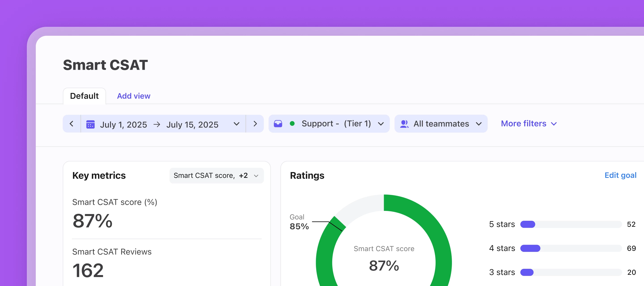The width and height of the screenshot is (644, 286).
Task: Click the 3 stars label
Action: tap(502, 272)
